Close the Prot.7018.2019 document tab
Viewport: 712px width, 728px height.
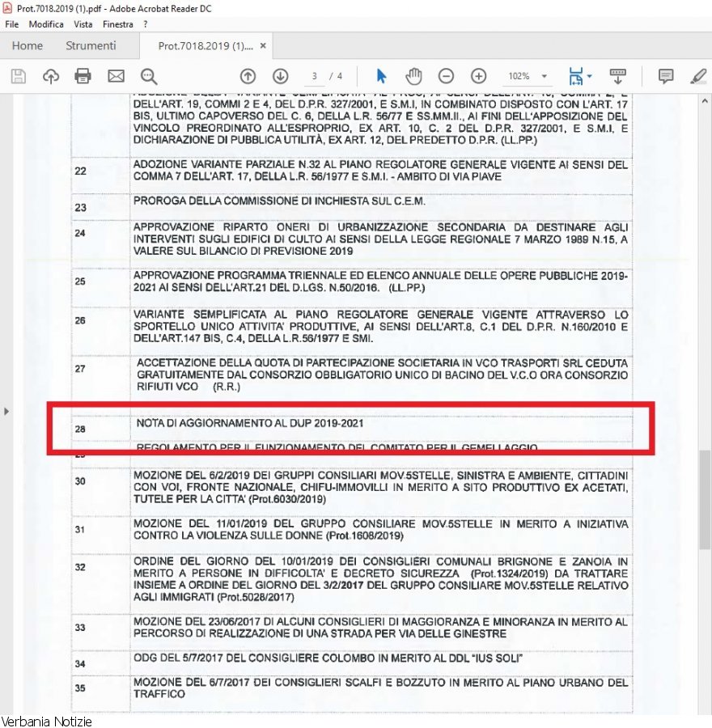(263, 46)
